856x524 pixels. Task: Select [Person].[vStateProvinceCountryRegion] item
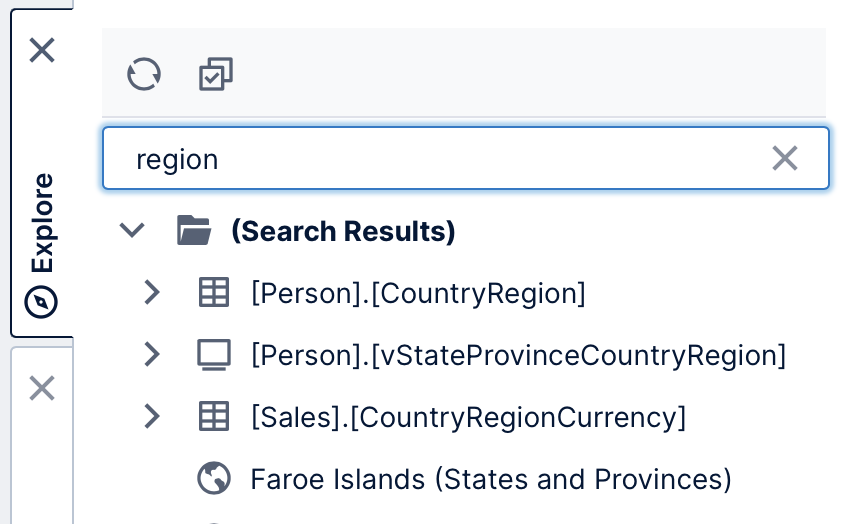coord(518,356)
